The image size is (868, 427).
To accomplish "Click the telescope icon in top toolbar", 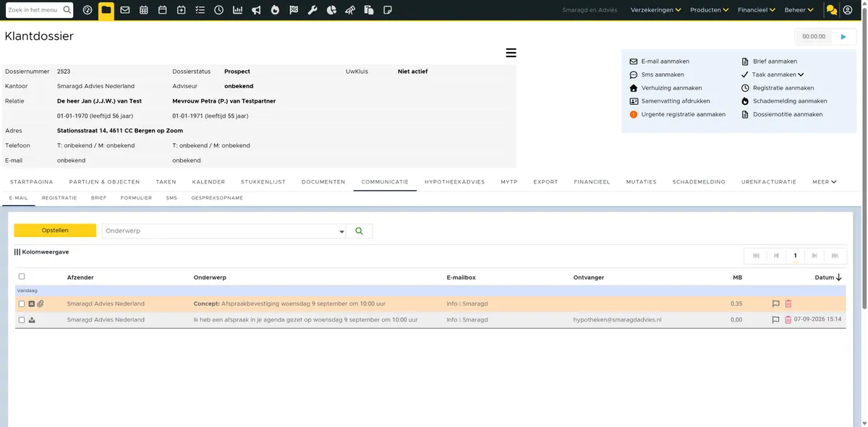I will pyautogui.click(x=350, y=10).
